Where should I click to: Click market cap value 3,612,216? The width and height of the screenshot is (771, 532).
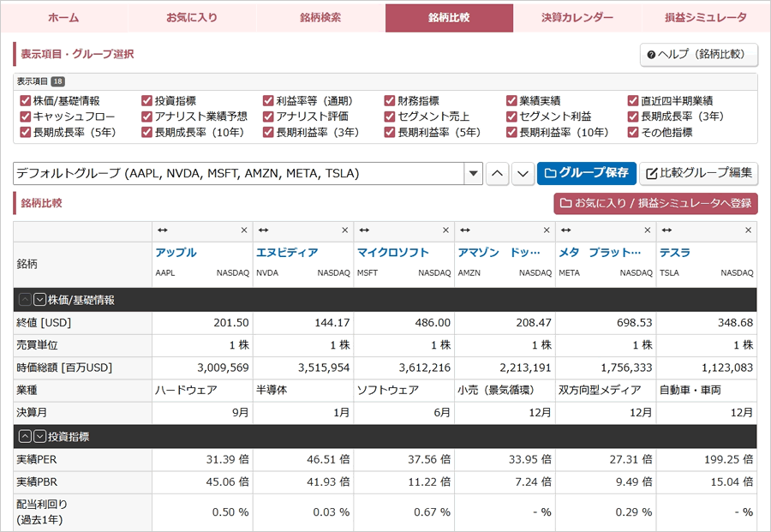point(425,368)
